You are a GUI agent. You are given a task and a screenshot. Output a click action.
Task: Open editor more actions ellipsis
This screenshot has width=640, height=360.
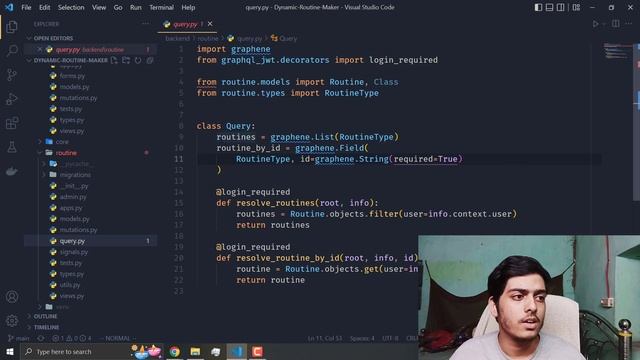[x=629, y=24]
